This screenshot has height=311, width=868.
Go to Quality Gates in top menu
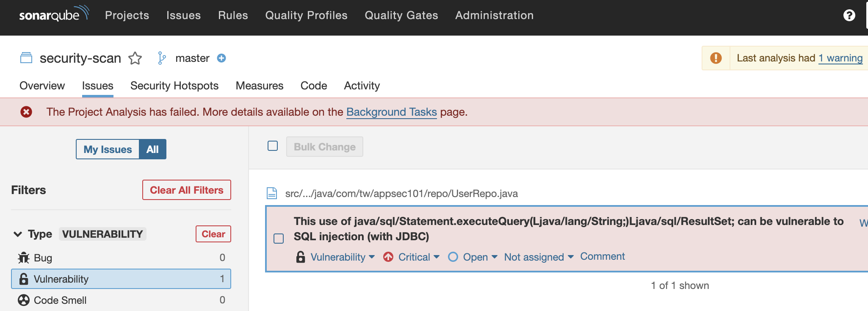401,16
